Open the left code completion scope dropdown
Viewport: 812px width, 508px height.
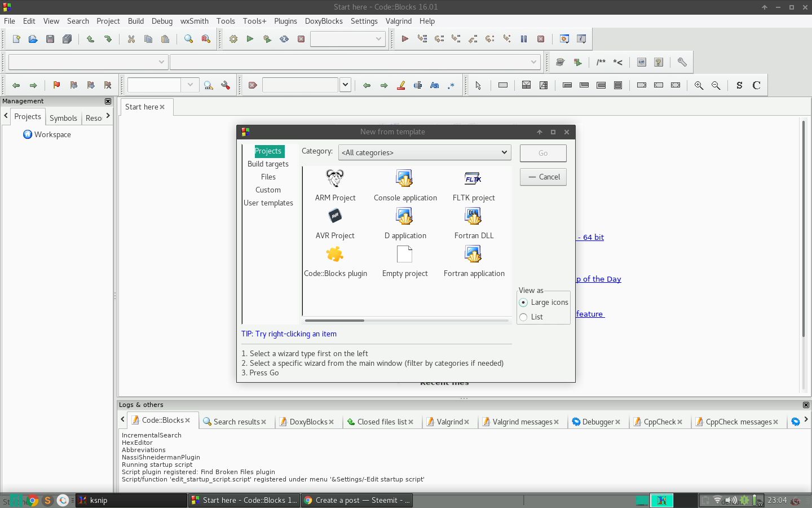point(88,62)
